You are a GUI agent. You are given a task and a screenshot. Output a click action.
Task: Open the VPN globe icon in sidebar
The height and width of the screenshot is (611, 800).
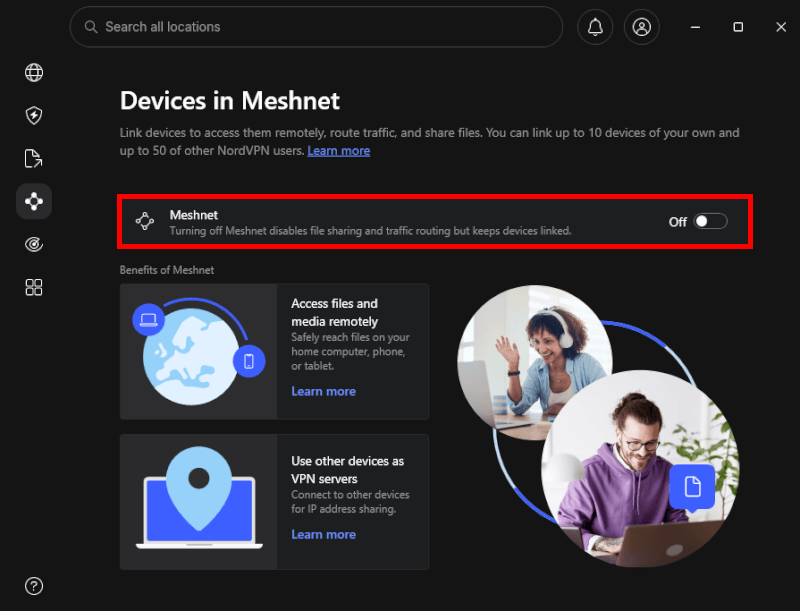(34, 72)
